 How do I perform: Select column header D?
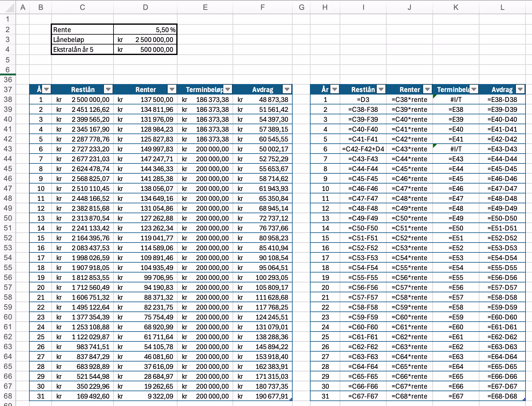tap(145, 7)
